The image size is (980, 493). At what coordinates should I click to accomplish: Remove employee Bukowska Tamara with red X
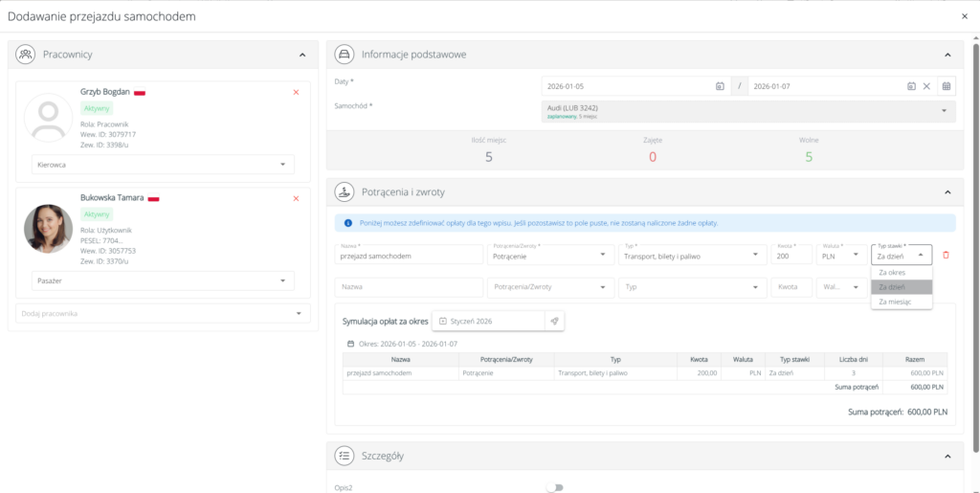coord(296,198)
